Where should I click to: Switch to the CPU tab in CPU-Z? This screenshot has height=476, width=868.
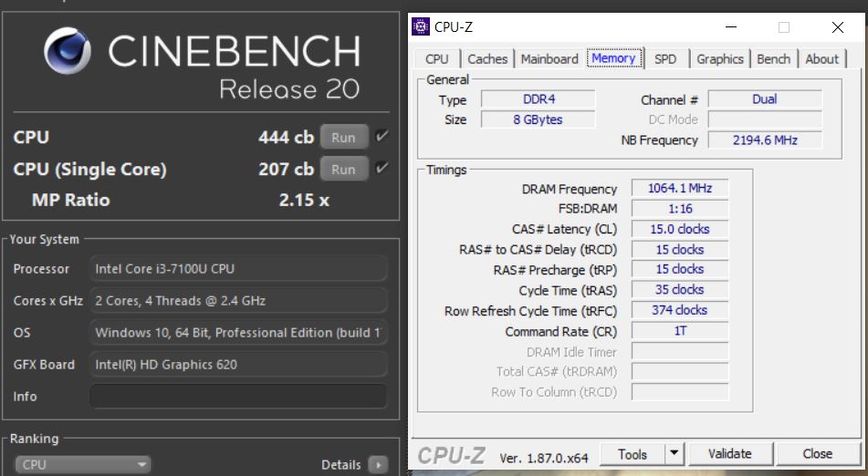point(437,59)
